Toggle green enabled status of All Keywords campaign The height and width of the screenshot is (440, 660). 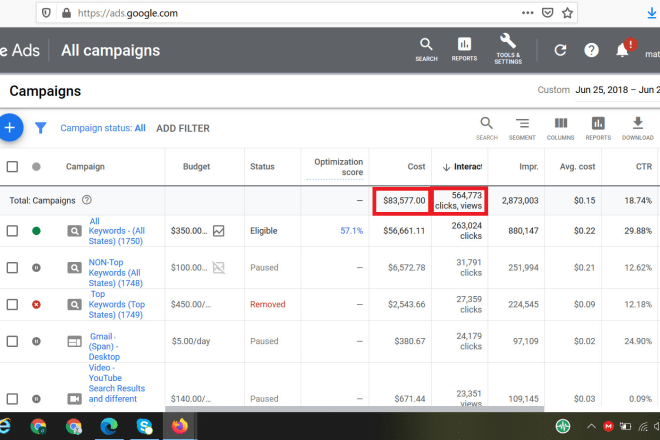tap(36, 231)
